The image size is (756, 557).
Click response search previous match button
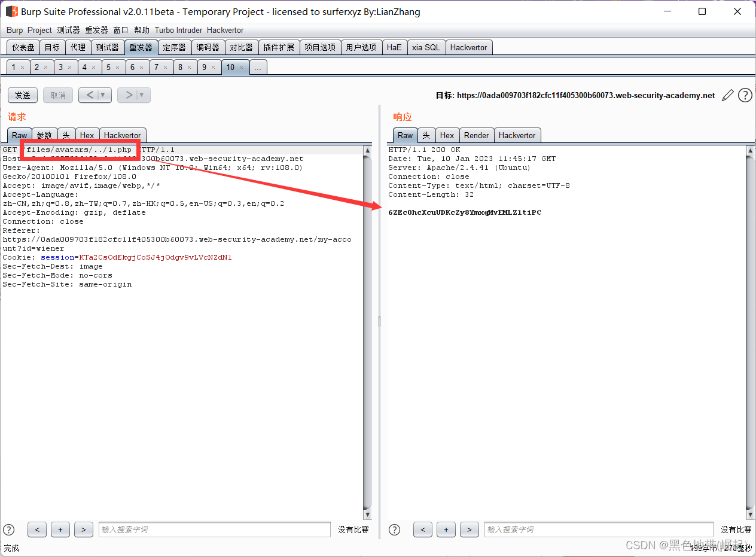pos(423,529)
